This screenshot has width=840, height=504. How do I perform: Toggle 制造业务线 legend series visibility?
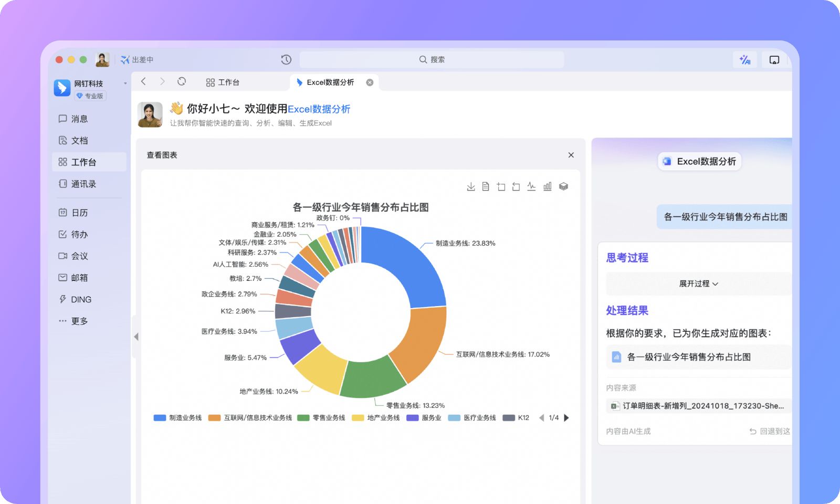[178, 418]
